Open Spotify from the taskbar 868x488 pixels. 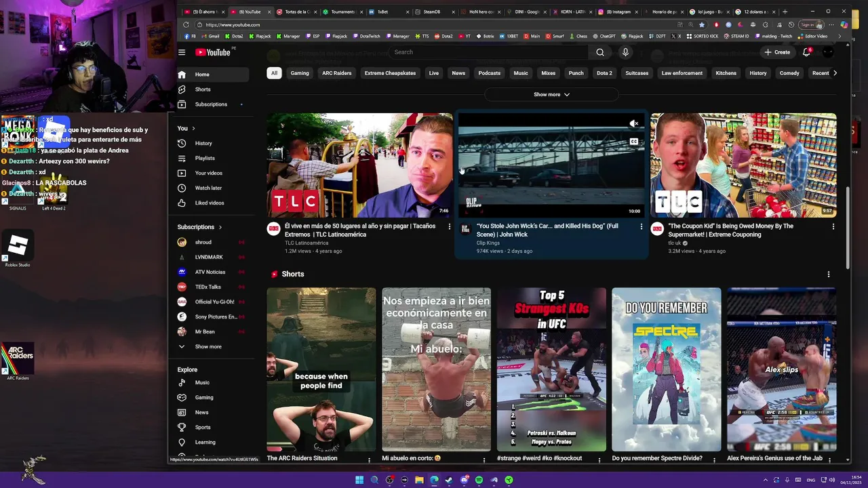click(x=479, y=480)
